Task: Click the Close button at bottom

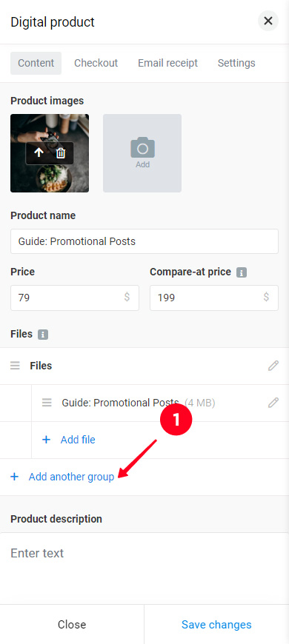Action: [x=72, y=624]
